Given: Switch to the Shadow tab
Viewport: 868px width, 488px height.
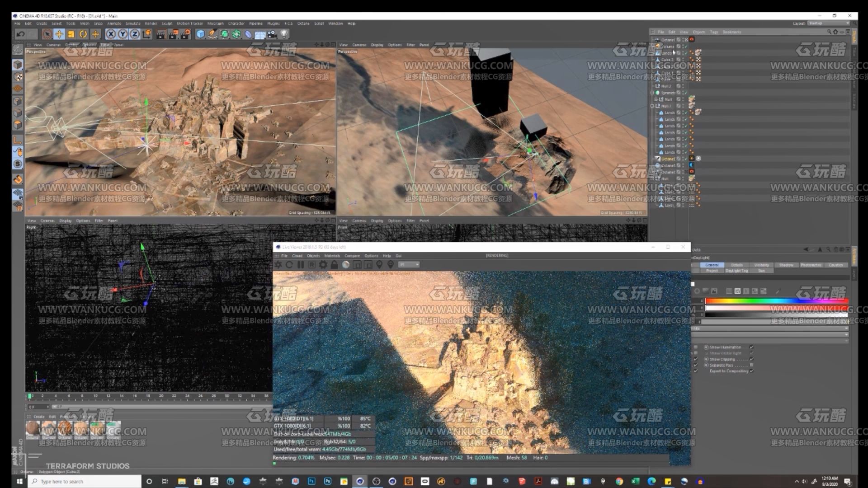Looking at the screenshot, I should [786, 265].
